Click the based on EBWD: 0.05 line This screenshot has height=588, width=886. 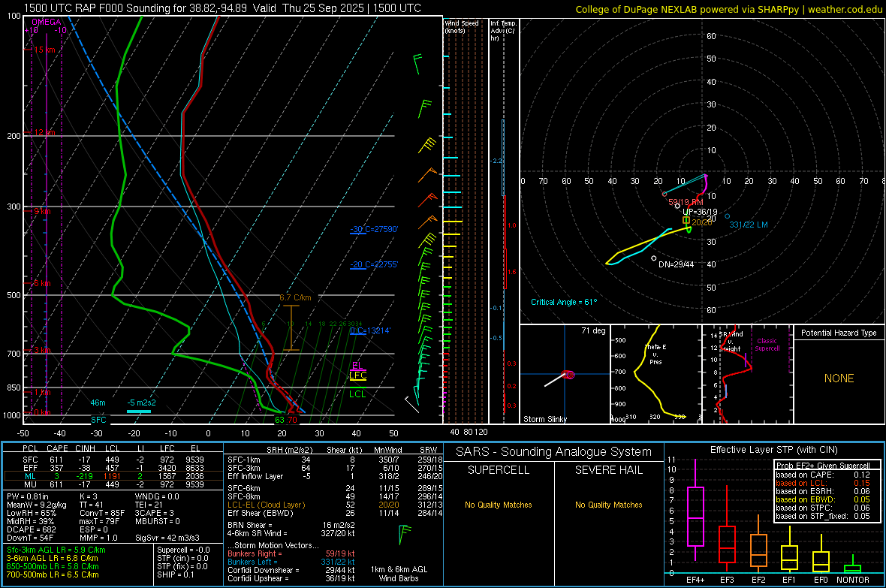[x=823, y=499]
